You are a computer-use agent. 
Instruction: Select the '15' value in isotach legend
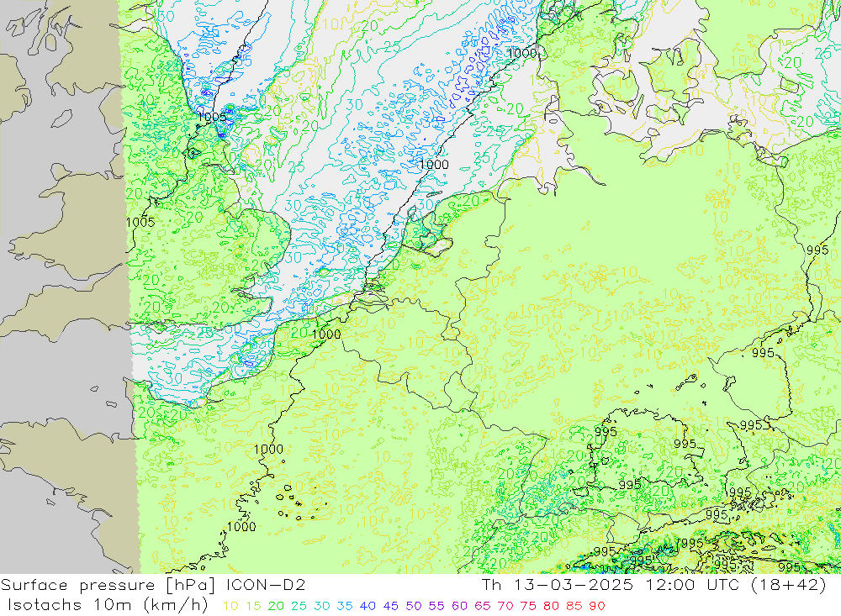(x=254, y=607)
